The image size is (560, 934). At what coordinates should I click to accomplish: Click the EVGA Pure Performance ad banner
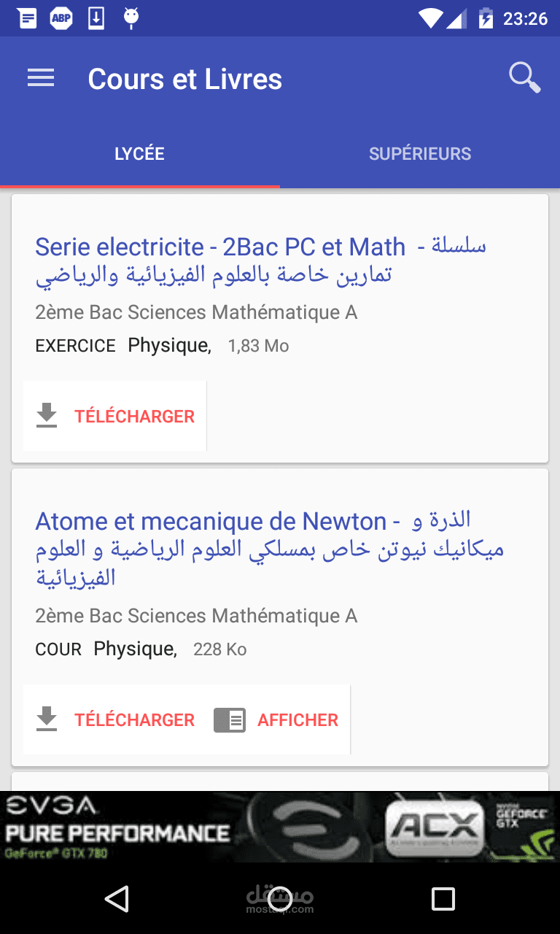(280, 827)
